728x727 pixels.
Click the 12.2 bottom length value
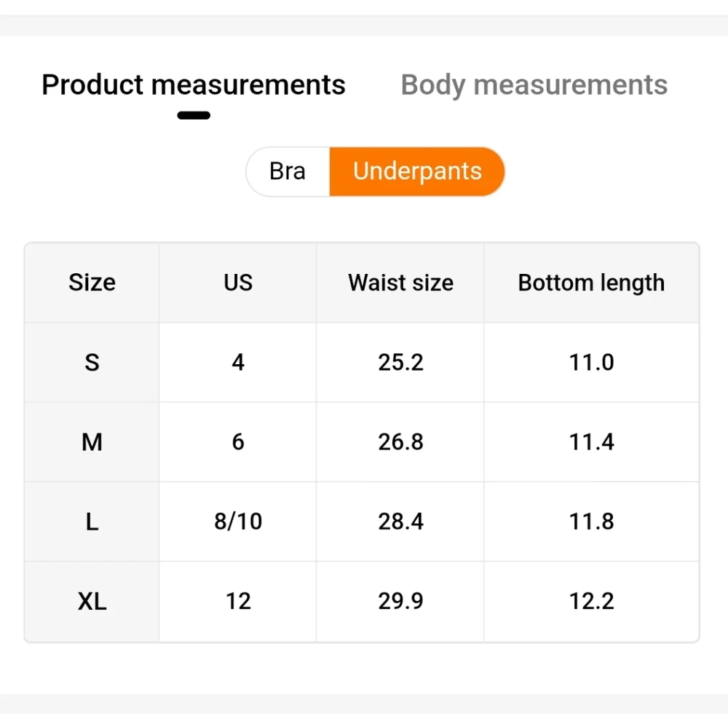pos(591,602)
